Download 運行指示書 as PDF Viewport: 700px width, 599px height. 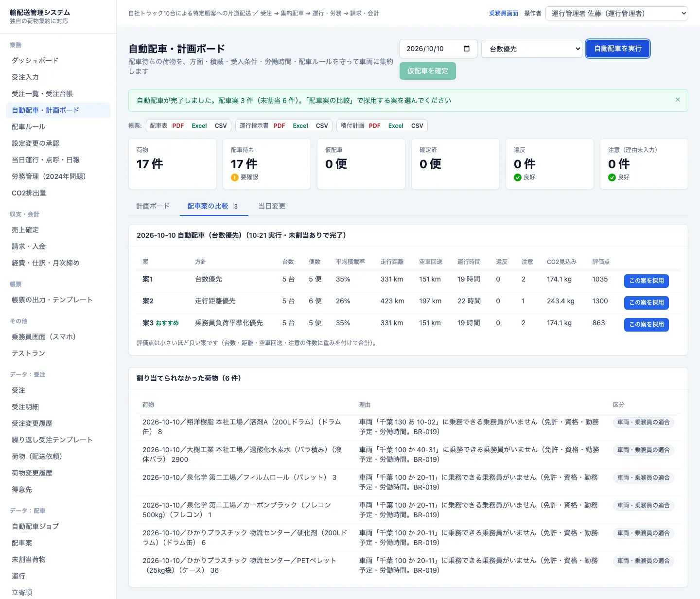click(x=280, y=126)
